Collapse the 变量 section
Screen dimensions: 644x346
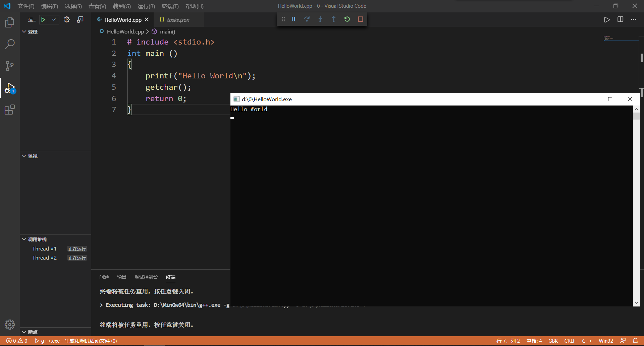click(x=55, y=31)
